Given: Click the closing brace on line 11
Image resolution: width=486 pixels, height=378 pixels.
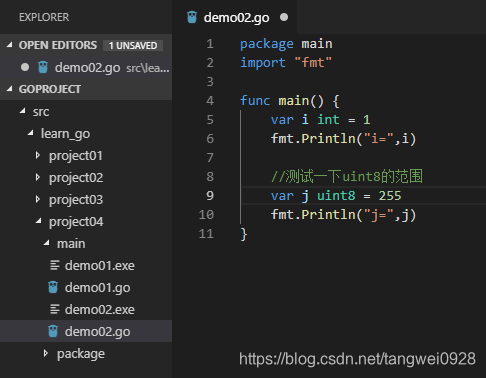Looking at the screenshot, I should (x=244, y=234).
